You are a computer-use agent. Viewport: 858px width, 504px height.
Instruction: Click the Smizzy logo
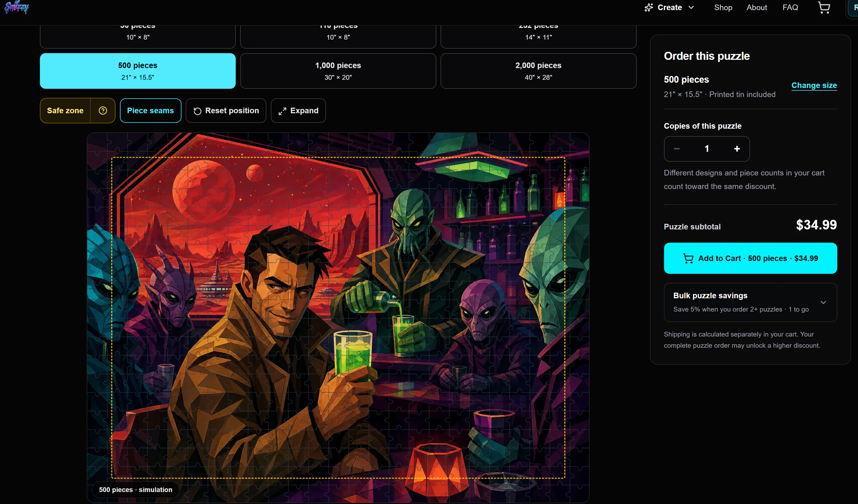click(x=16, y=7)
